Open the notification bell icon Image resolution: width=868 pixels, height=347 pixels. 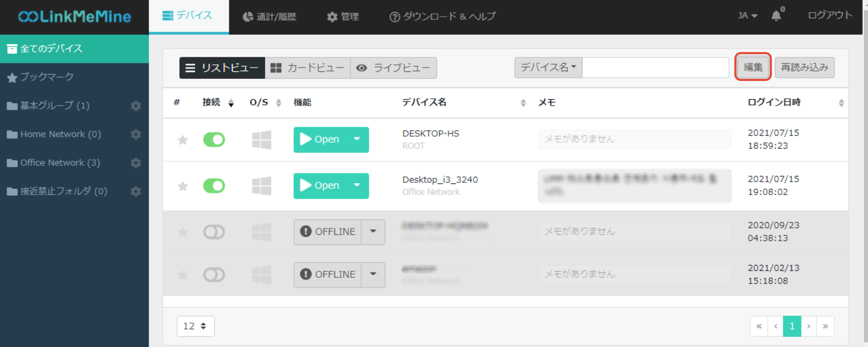pyautogui.click(x=776, y=16)
